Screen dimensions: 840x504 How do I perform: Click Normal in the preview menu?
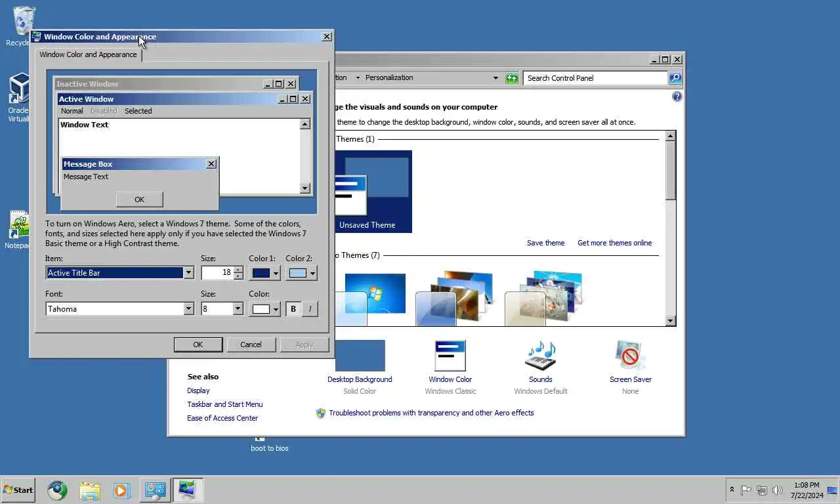pos(72,111)
